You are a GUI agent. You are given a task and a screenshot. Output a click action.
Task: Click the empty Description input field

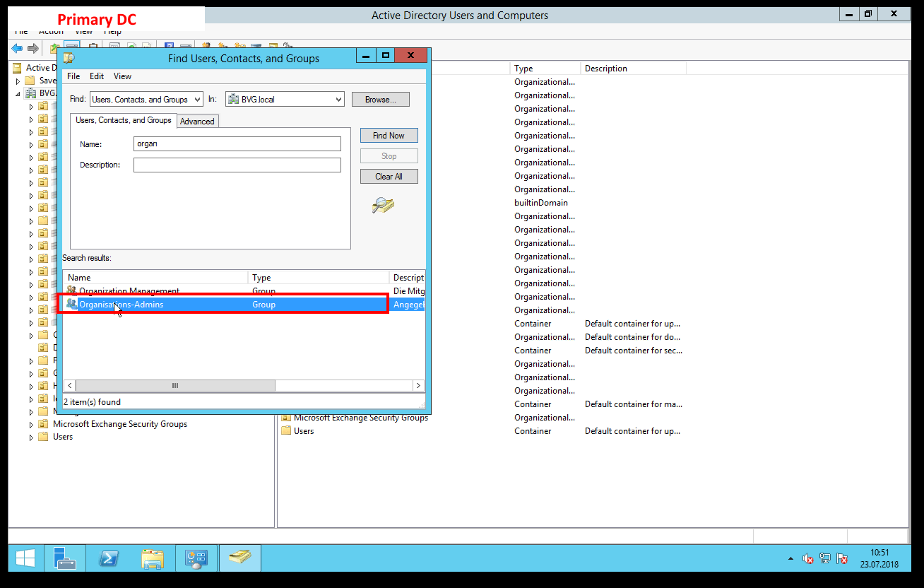[x=237, y=165]
